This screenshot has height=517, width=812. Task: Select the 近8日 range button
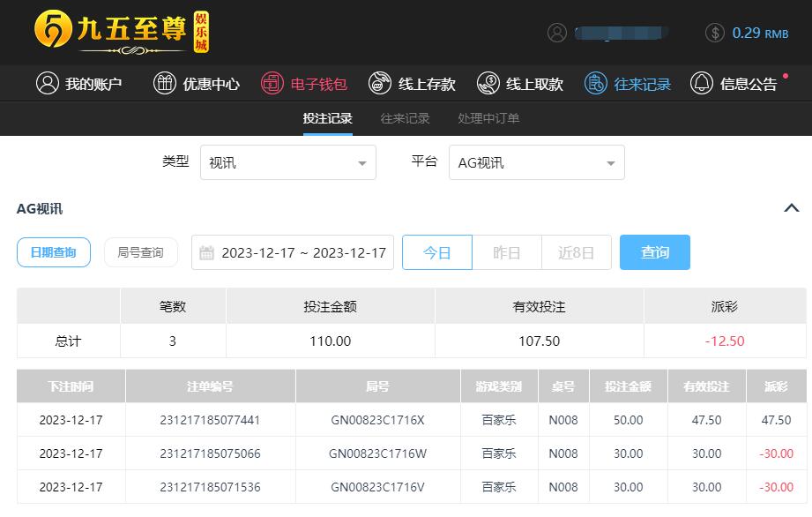pyautogui.click(x=577, y=252)
